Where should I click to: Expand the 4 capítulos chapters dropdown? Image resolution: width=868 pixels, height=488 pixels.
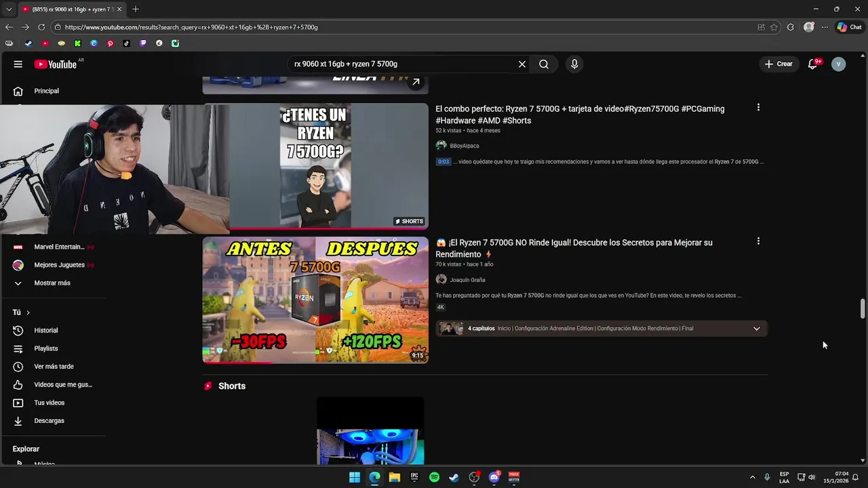point(757,329)
